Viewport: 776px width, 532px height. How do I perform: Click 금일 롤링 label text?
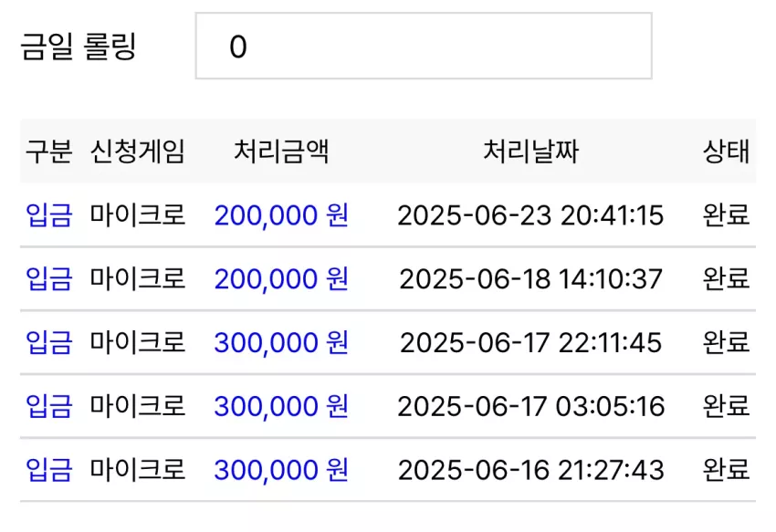tap(79, 47)
